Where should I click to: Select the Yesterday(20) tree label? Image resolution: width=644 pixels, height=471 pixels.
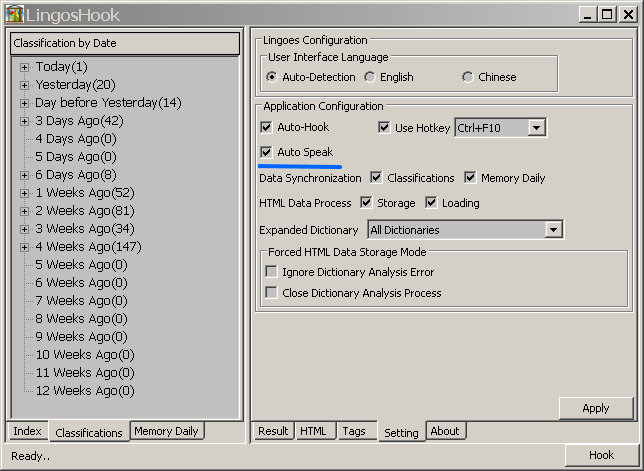tap(76, 85)
